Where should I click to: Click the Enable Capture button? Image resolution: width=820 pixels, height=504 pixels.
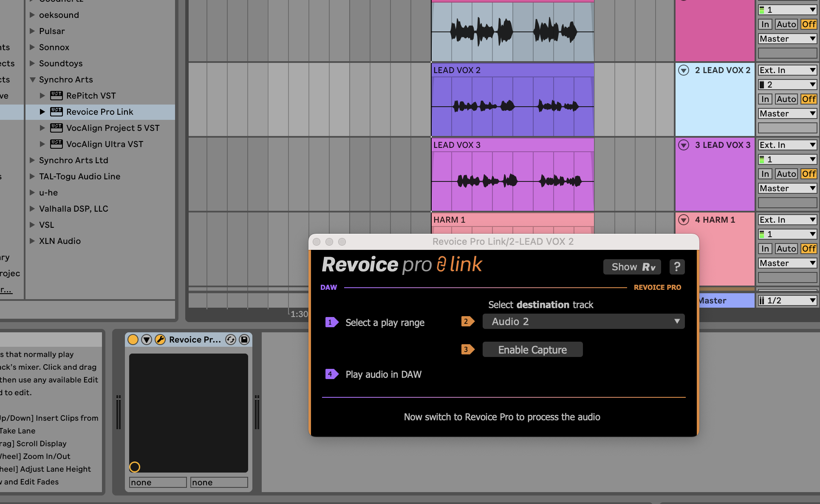(x=532, y=350)
